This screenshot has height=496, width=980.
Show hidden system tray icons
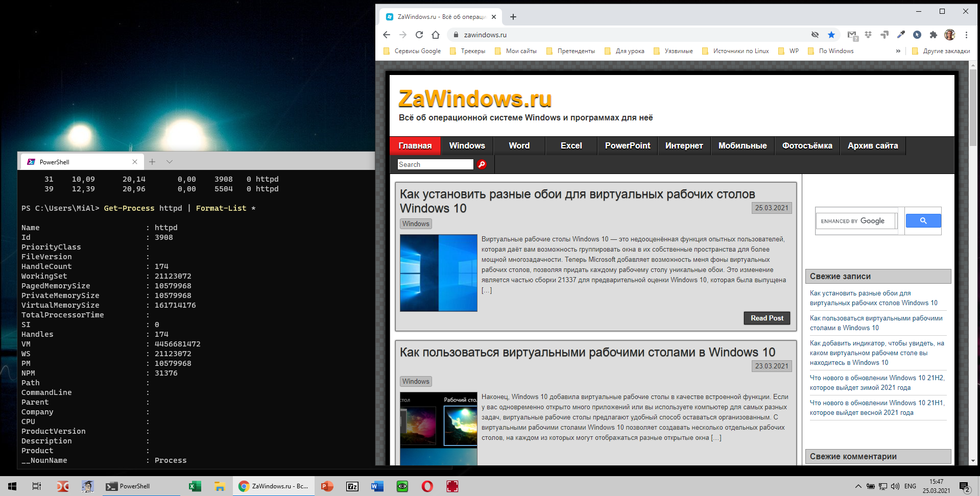point(858,486)
